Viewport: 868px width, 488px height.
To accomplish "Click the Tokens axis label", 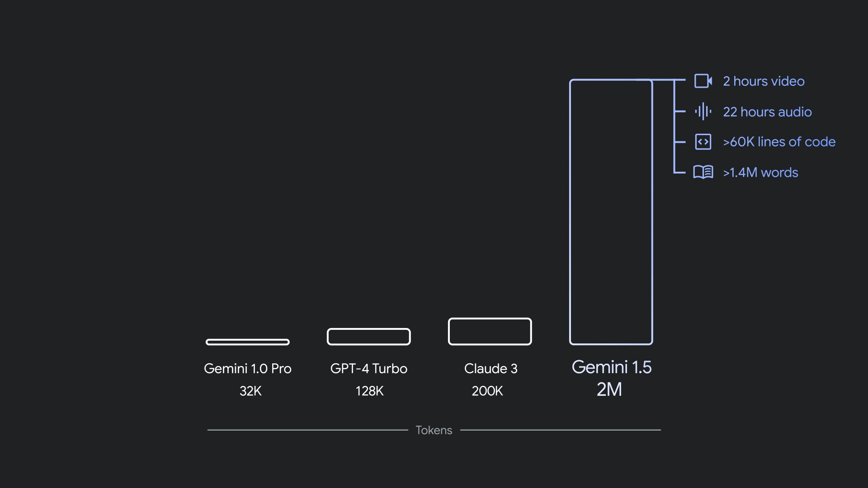I will (434, 429).
